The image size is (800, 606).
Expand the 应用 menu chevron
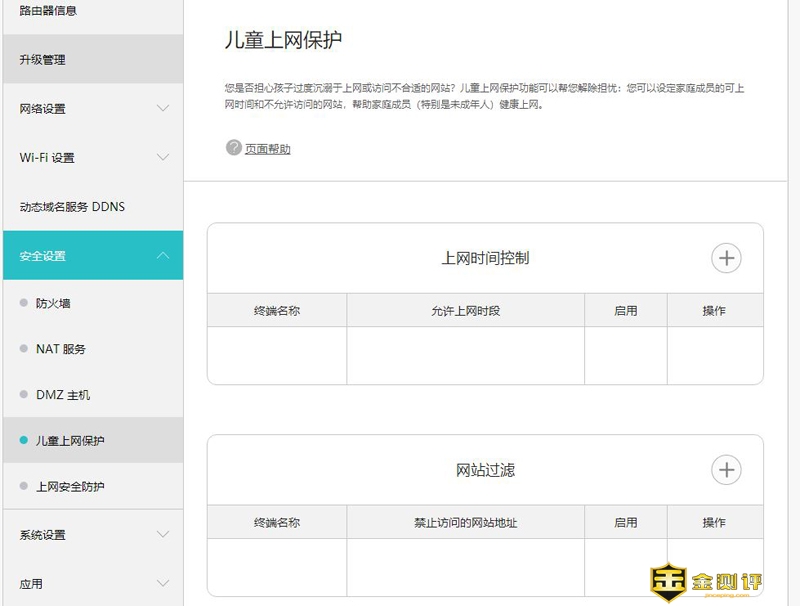163,583
